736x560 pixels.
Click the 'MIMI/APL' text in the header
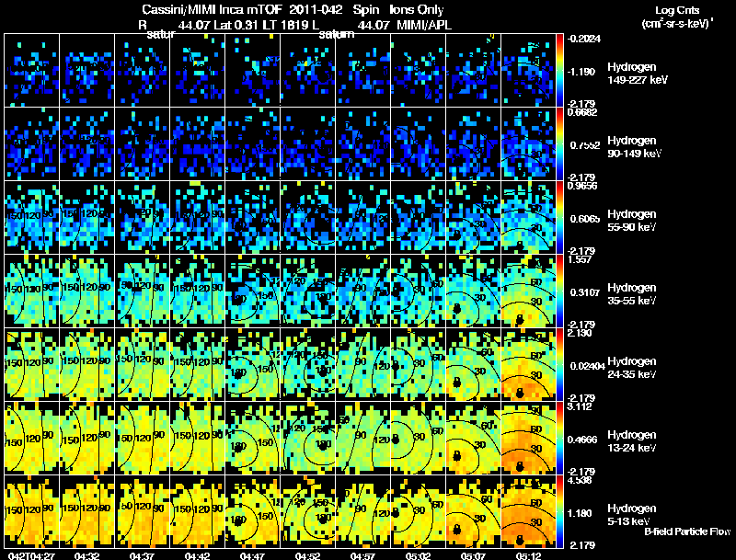(424, 25)
